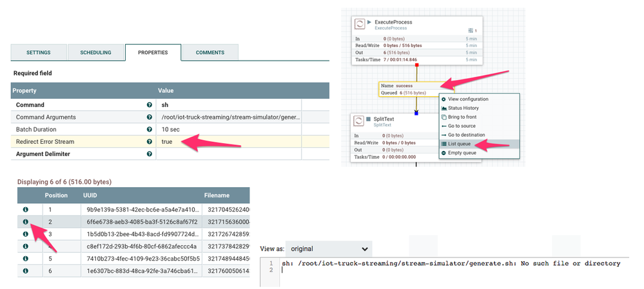This screenshot has height=289, width=644.
Task: Click filename cell starting 321748944845
Action: click(226, 259)
